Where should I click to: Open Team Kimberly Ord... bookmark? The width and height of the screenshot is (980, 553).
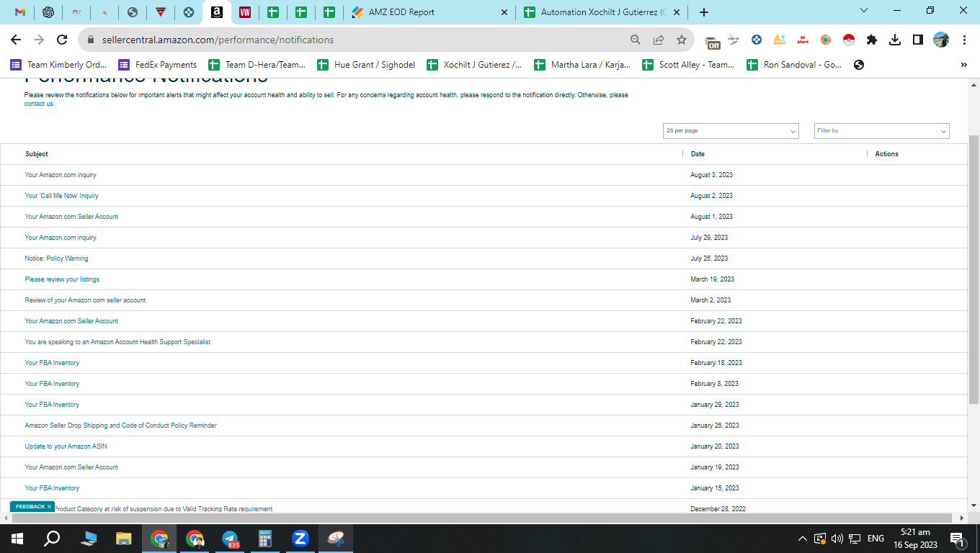58,65
